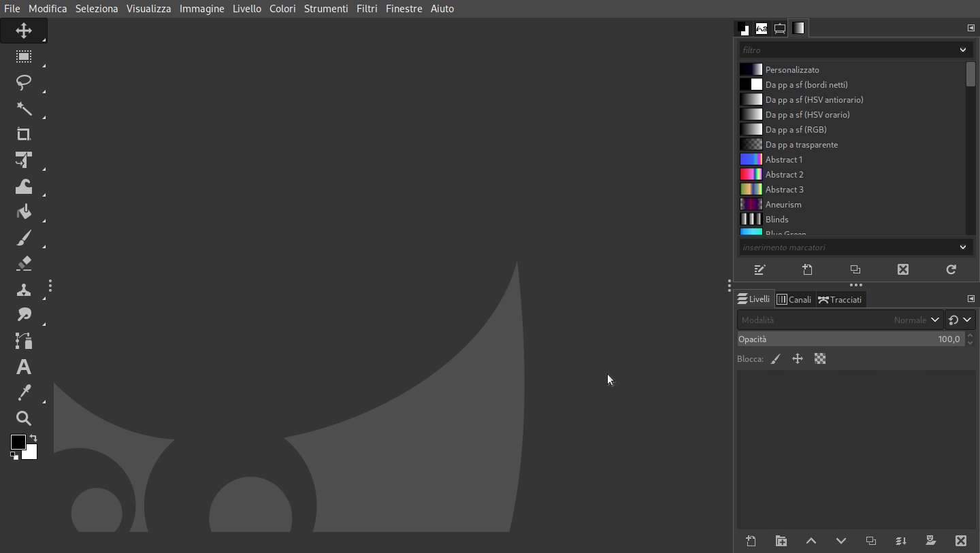This screenshot has width=980, height=553.
Task: Select the Da pp a trasparente gradient
Action: [852, 144]
